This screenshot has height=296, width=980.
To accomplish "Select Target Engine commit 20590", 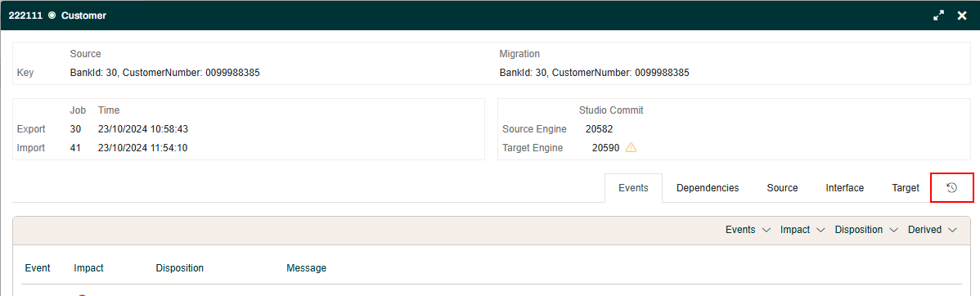I will (605, 148).
